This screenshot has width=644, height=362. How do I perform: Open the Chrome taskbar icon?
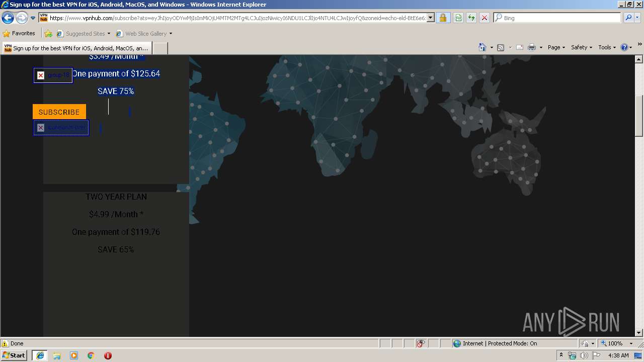[91, 355]
